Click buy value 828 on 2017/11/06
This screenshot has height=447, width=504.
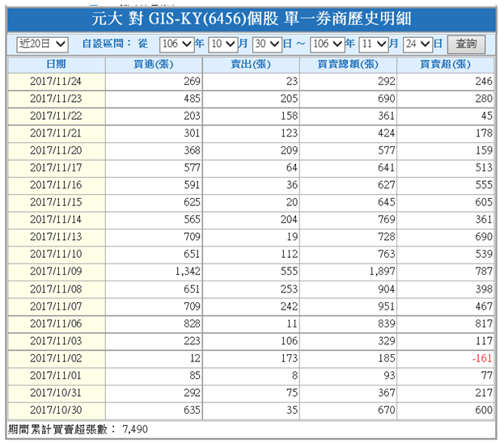coord(193,324)
